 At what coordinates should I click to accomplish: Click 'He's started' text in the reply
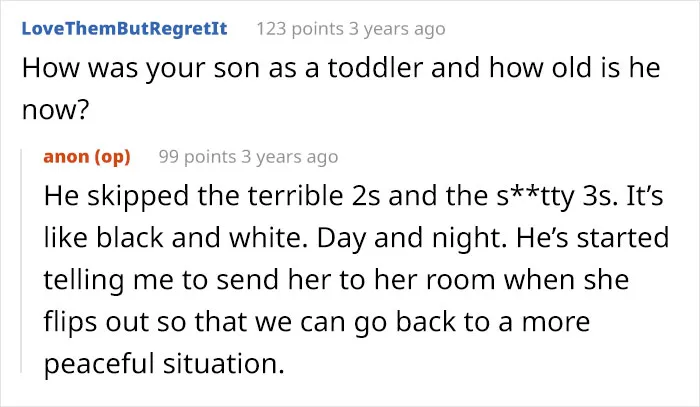(x=592, y=238)
